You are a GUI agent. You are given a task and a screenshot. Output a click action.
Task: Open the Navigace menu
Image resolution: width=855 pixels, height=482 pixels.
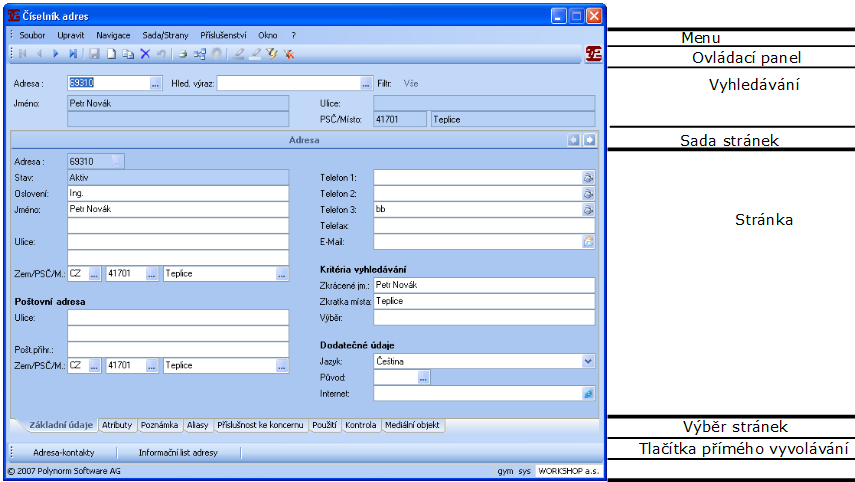point(113,35)
